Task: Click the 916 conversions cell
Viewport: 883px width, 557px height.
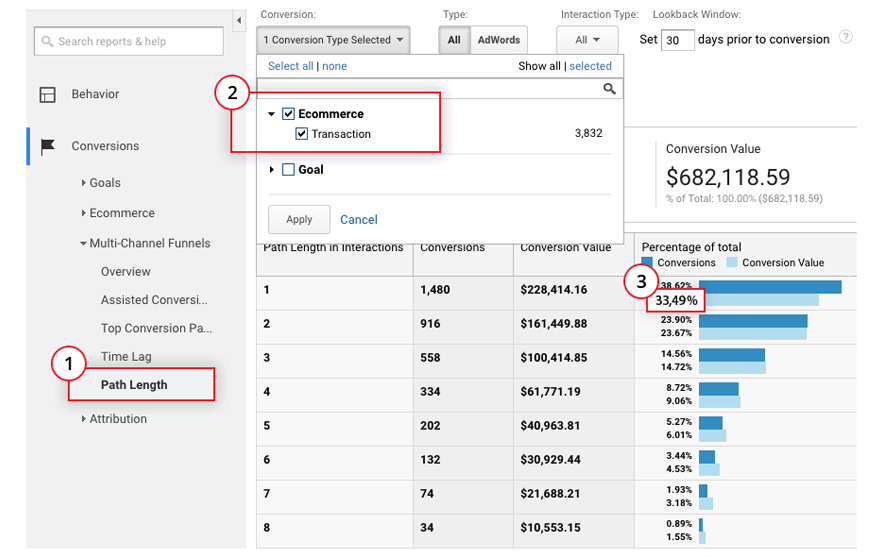Action: [430, 324]
